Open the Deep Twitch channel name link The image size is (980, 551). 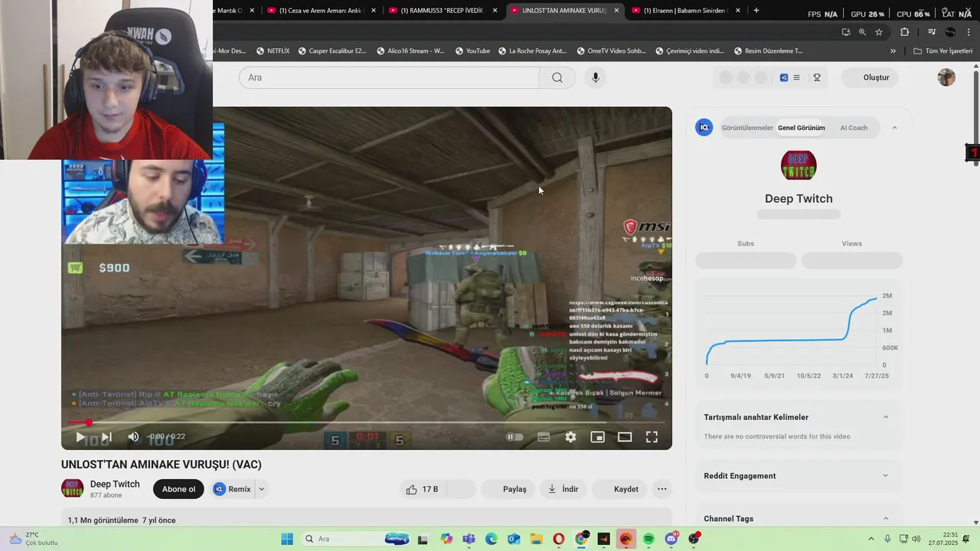[x=115, y=484]
